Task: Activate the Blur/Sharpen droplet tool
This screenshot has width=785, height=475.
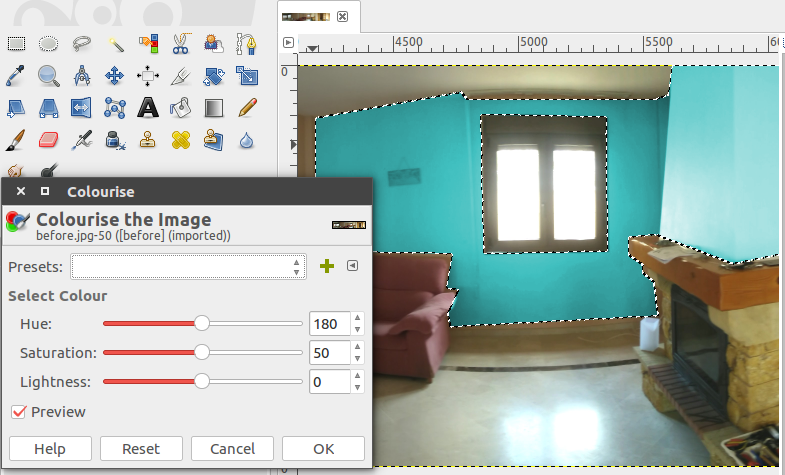Action: (x=246, y=141)
